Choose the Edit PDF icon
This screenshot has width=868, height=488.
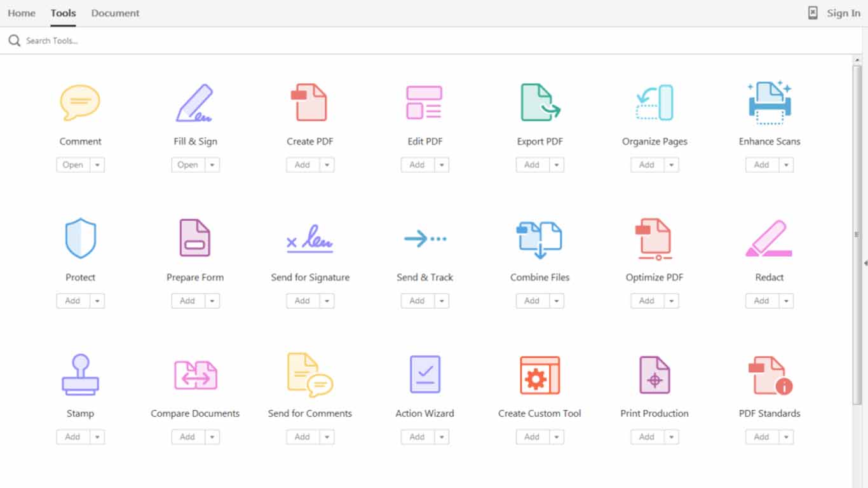424,102
